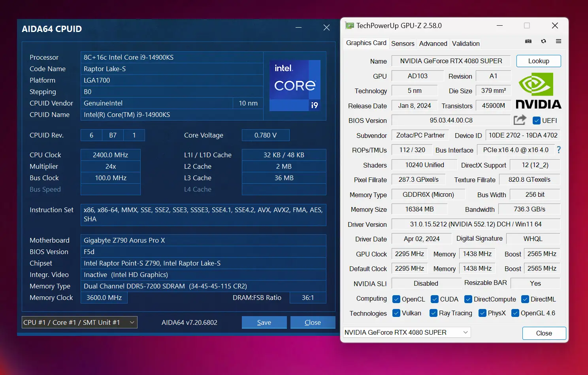Image resolution: width=588 pixels, height=375 pixels.
Task: Click the BIOS share/export arrow icon
Action: coord(520,120)
